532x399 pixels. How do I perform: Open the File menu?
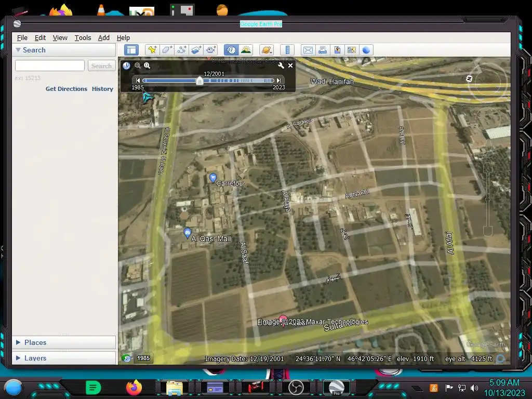tap(22, 37)
